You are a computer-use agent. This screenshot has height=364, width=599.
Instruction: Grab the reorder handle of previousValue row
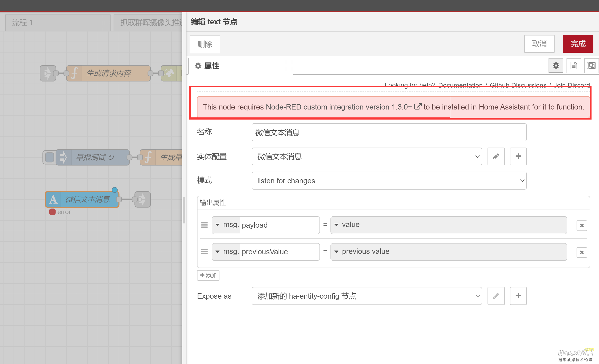(x=204, y=251)
